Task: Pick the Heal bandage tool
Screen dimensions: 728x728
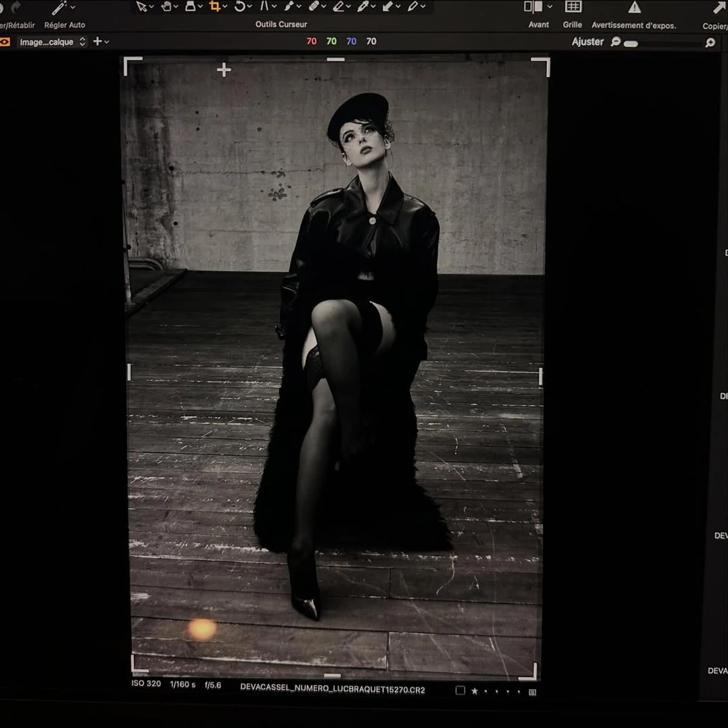Action: [x=314, y=7]
